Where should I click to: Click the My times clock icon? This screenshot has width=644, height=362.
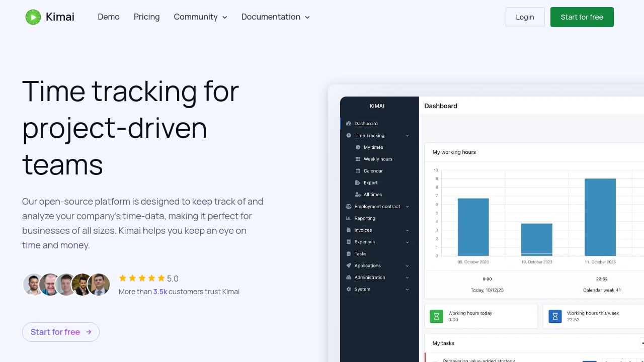point(358,147)
